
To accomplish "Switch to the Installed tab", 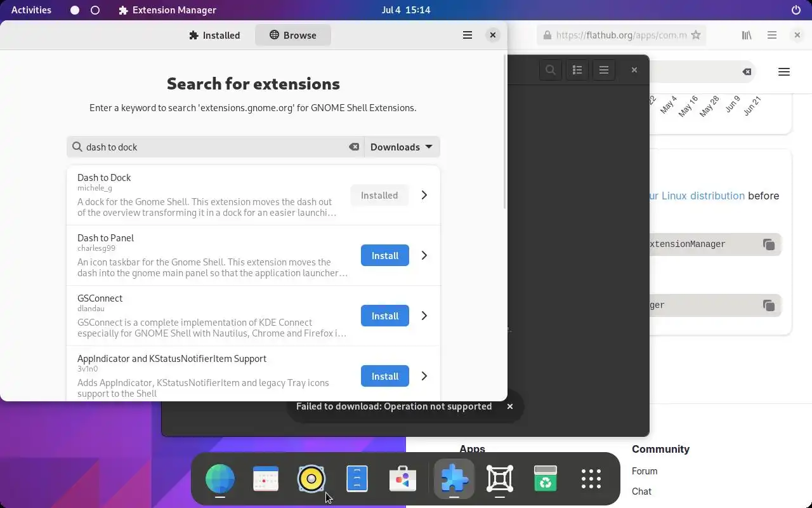I will click(x=214, y=36).
